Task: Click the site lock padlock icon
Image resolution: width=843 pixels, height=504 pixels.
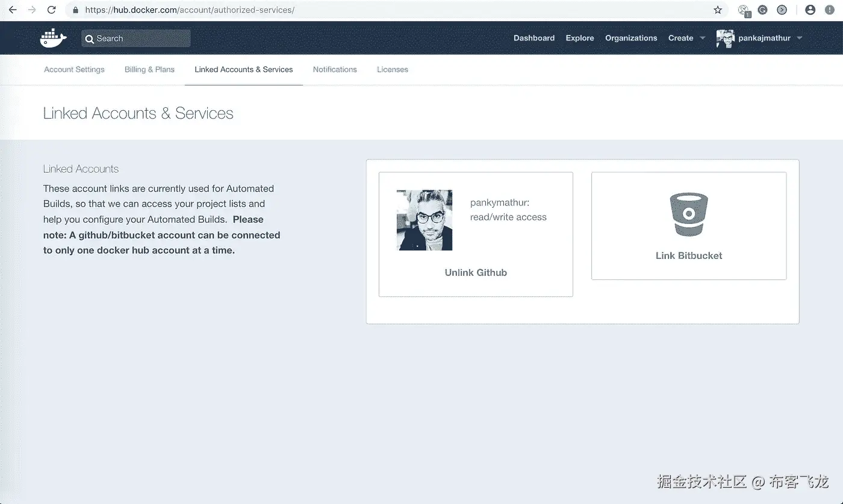Action: [75, 10]
